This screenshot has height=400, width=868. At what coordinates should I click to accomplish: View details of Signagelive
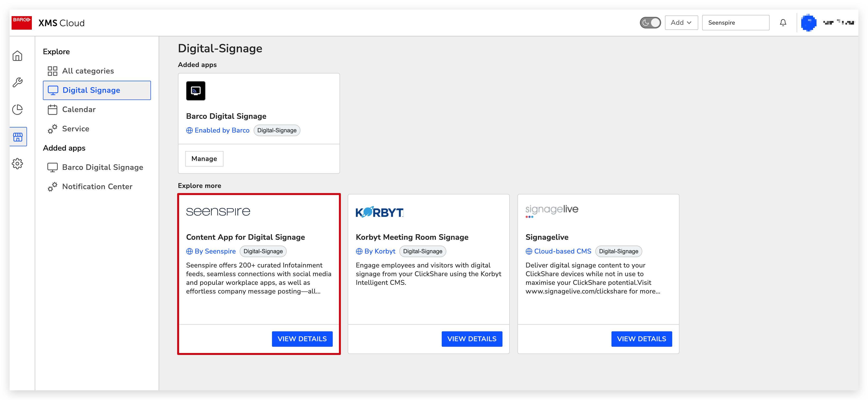(x=642, y=339)
